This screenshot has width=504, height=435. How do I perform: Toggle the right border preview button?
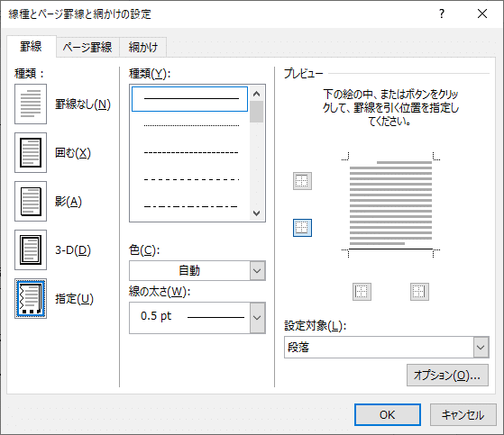419,292
